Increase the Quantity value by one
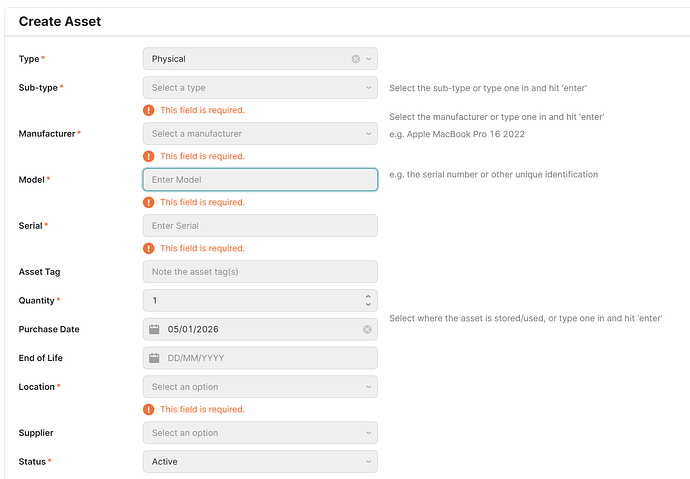Screen dimensions: 690x479 [x=368, y=296]
